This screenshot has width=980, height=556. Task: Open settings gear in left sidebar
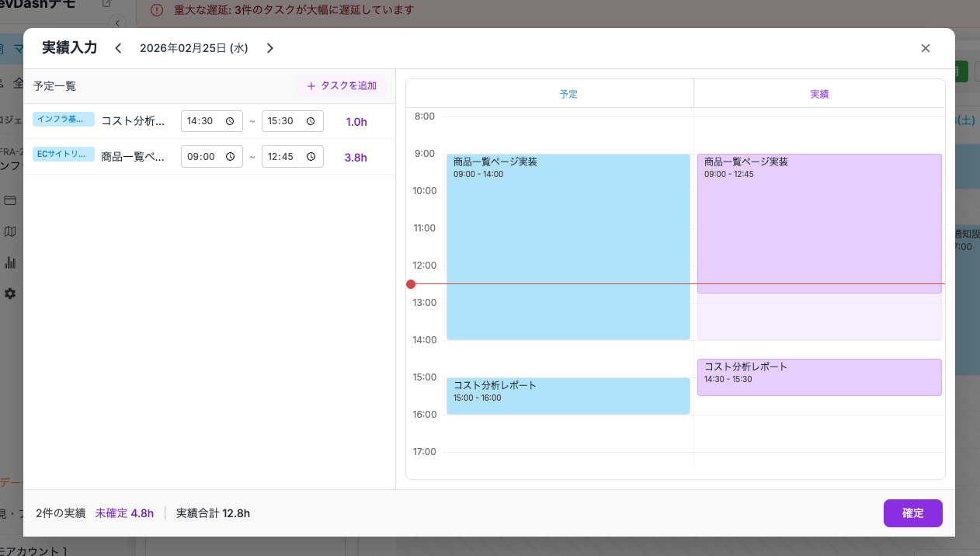tap(10, 294)
